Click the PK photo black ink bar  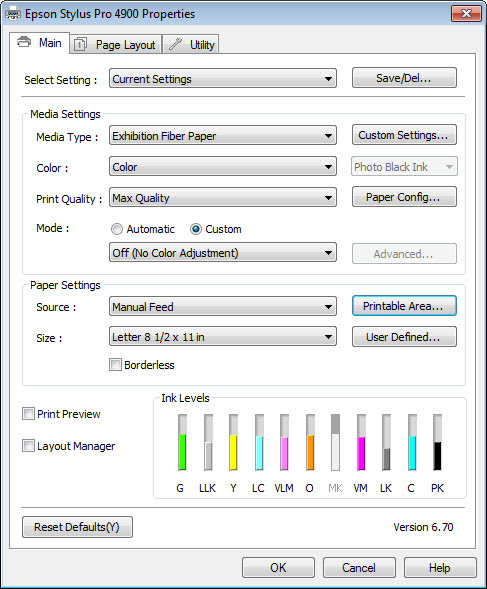[437, 442]
